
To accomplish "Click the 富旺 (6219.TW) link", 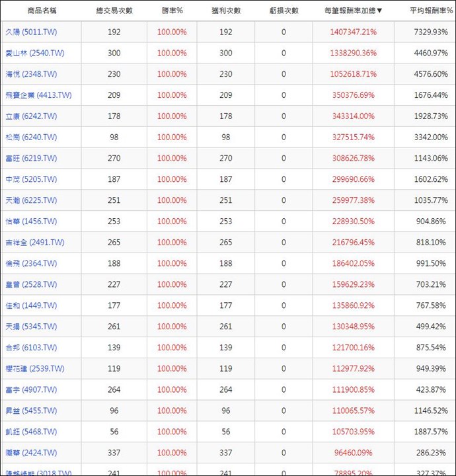I will [30, 159].
